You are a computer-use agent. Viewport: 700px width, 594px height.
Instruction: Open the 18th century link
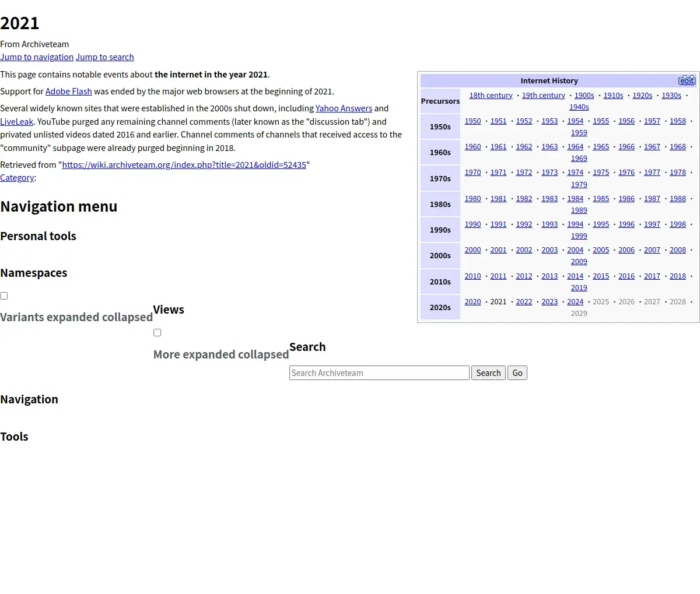pyautogui.click(x=491, y=96)
